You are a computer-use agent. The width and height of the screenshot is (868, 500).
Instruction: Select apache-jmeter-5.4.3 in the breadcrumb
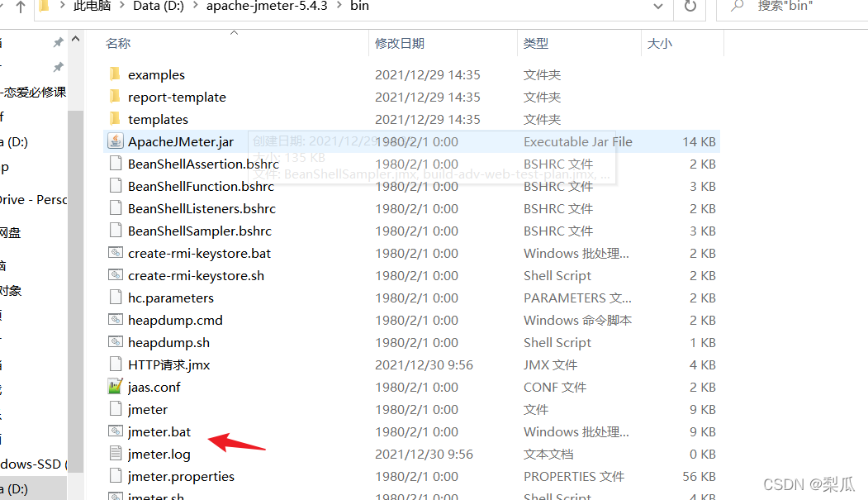[267, 6]
